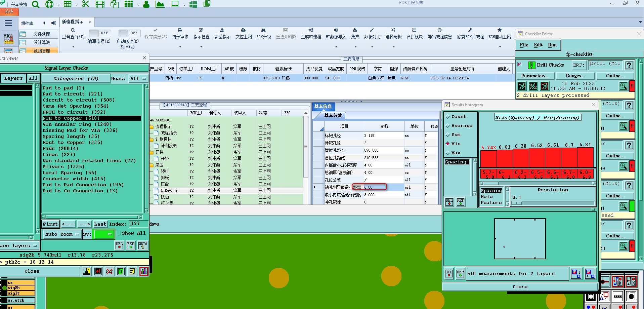
Task: Click the First button in results viewer
Action: pyautogui.click(x=50, y=224)
